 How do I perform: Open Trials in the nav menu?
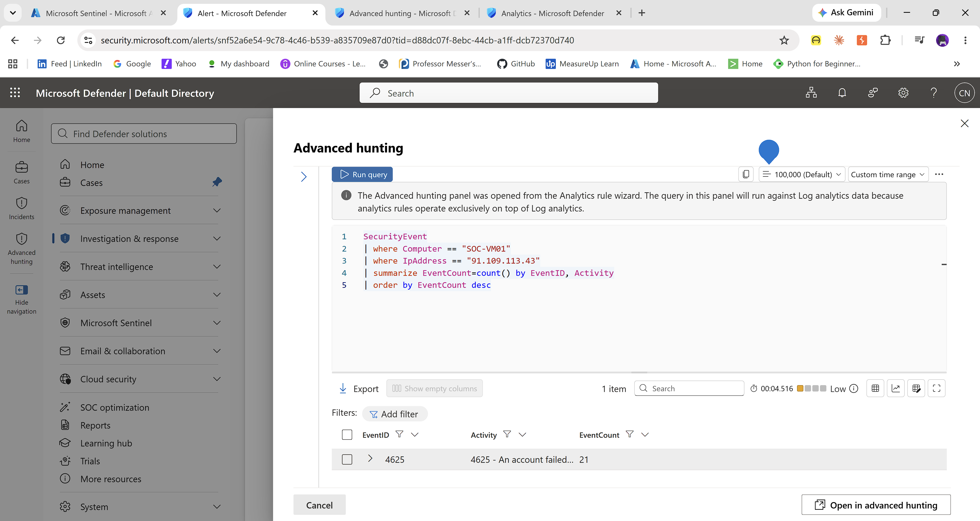point(90,461)
